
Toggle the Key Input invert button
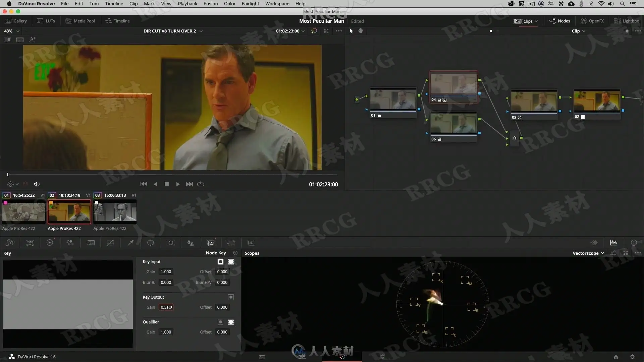pyautogui.click(x=231, y=262)
